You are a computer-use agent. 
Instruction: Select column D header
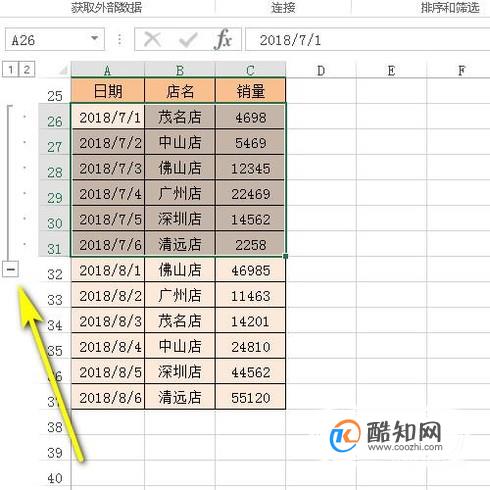321,70
